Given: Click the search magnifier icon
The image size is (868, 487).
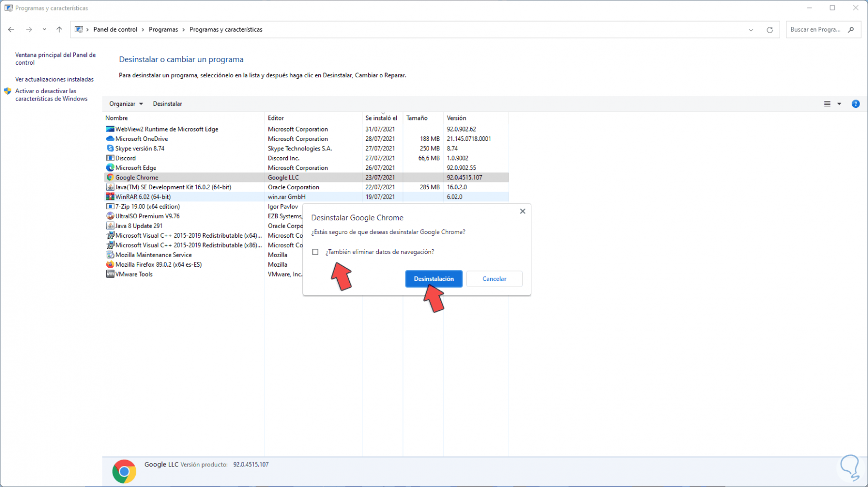Looking at the screenshot, I should pos(851,29).
